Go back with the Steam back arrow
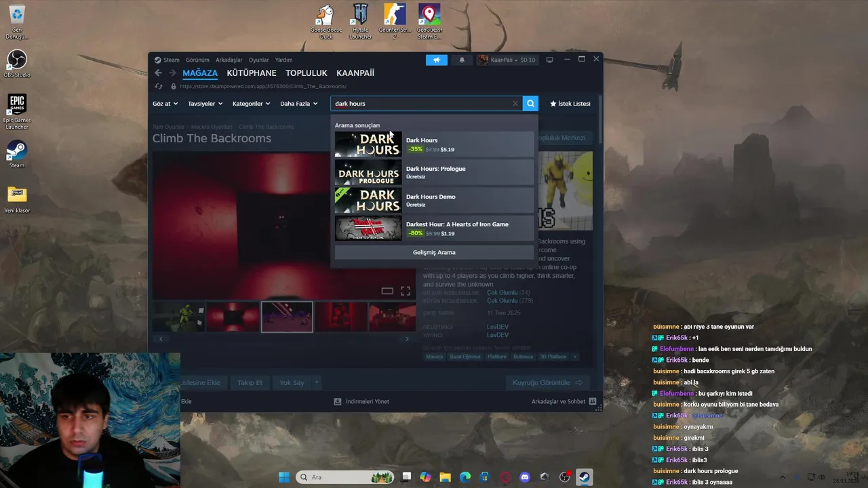Screen dimensions: 868x488 pos(158,73)
